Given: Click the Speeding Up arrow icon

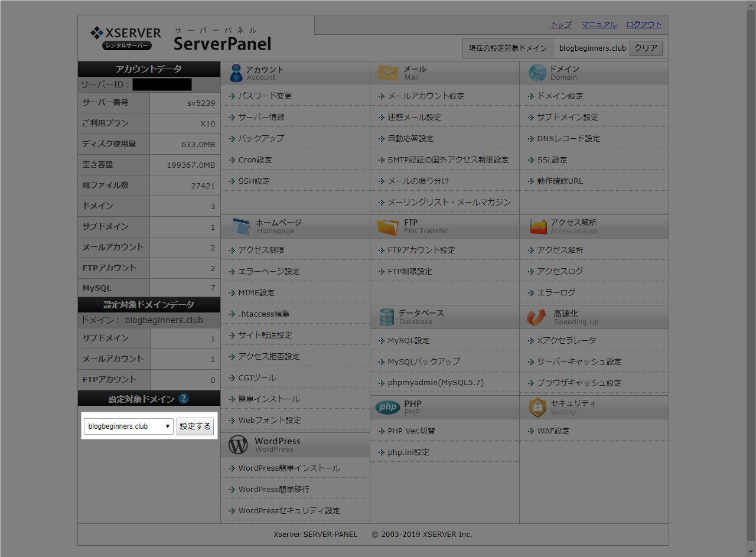Looking at the screenshot, I should (537, 317).
